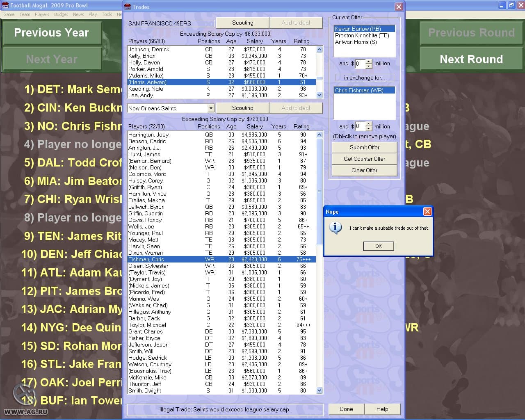Screen dimensions: 525x420
Task: Open the Team menu
Action: coord(25,14)
